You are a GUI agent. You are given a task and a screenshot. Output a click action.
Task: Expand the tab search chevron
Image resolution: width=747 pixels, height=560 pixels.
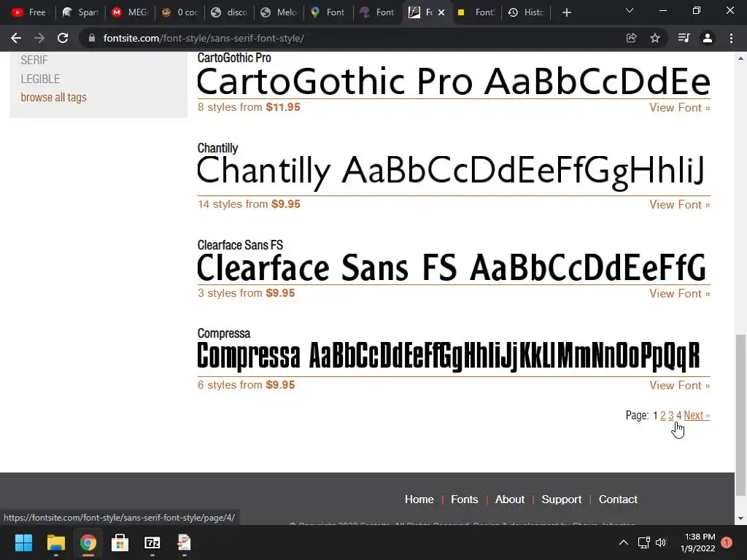point(630,10)
